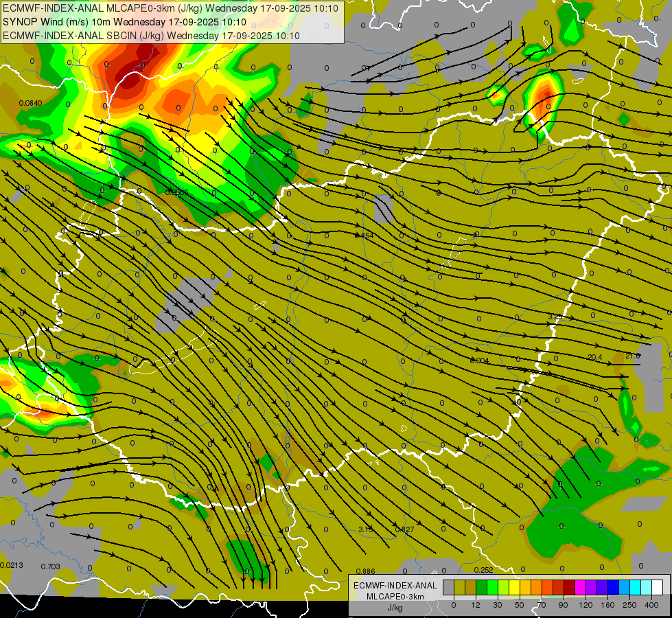The width and height of the screenshot is (672, 618).
Task: Click the SBCIN title line
Action: (151, 36)
